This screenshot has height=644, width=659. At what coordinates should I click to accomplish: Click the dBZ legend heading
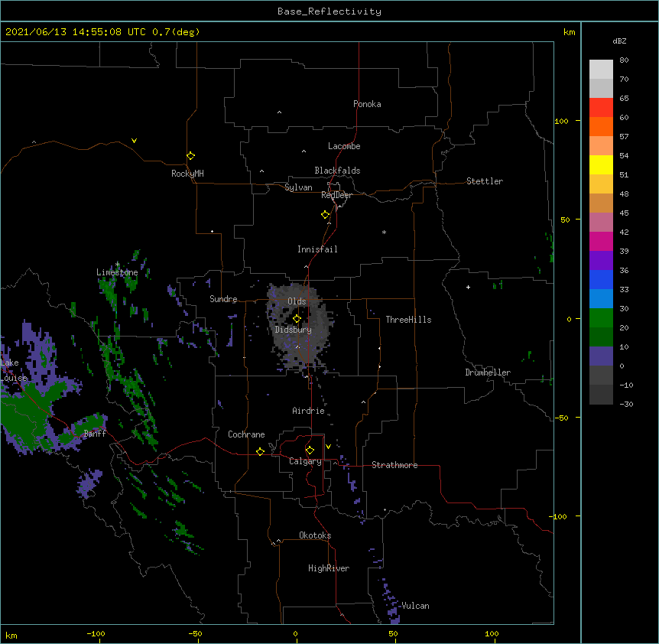(619, 41)
